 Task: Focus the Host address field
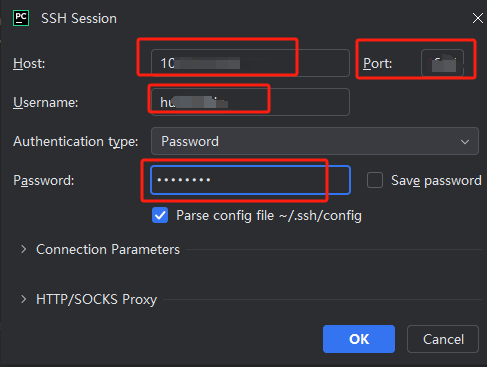pyautogui.click(x=250, y=63)
